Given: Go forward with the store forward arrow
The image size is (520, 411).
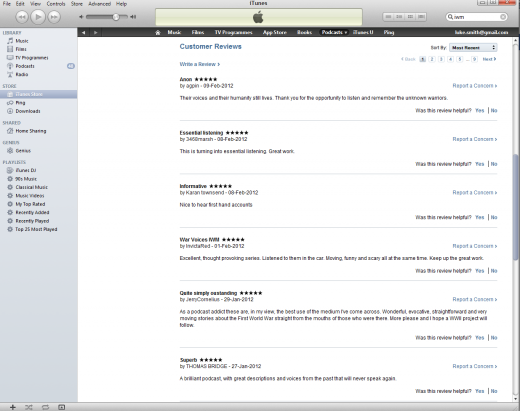Looking at the screenshot, I should 96,32.
